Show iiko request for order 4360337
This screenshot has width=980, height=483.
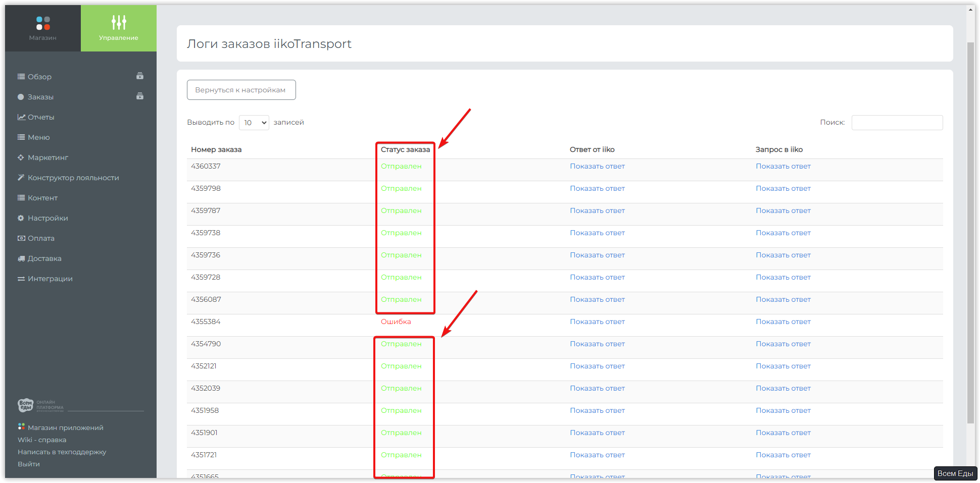783,166
